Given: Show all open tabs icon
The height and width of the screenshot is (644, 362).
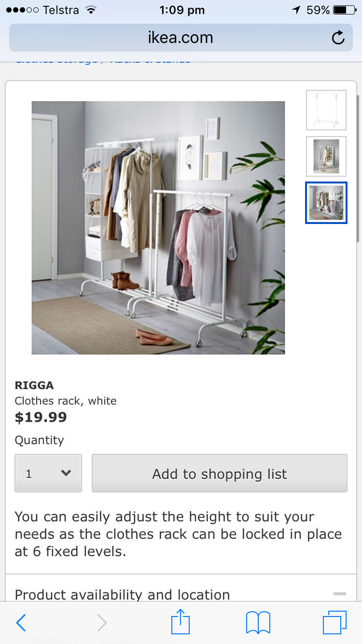Looking at the screenshot, I should click(334, 622).
